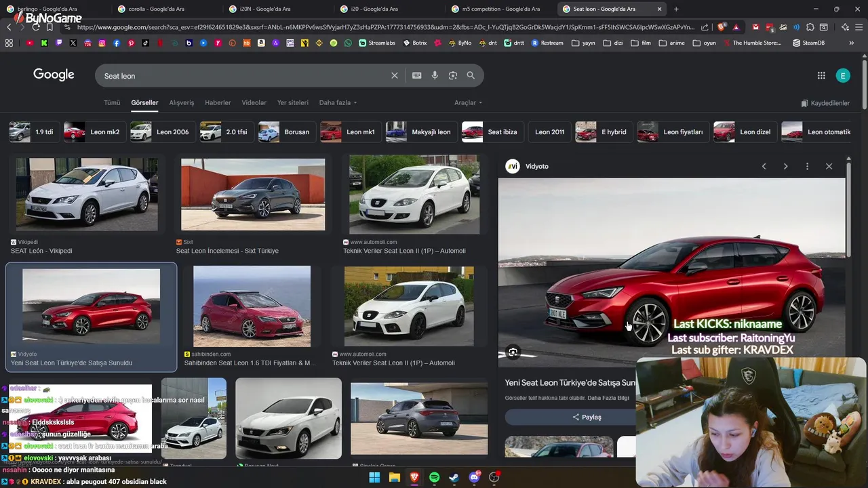The height and width of the screenshot is (488, 868).
Task: Reload the current page
Action: [x=36, y=27]
